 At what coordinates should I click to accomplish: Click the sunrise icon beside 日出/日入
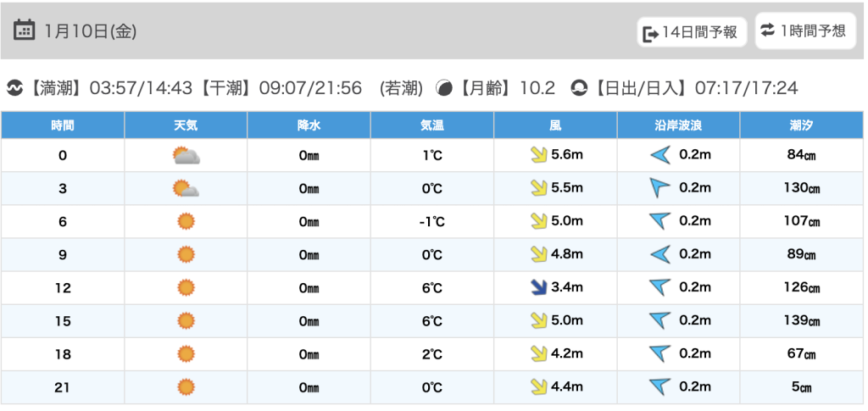tap(580, 87)
